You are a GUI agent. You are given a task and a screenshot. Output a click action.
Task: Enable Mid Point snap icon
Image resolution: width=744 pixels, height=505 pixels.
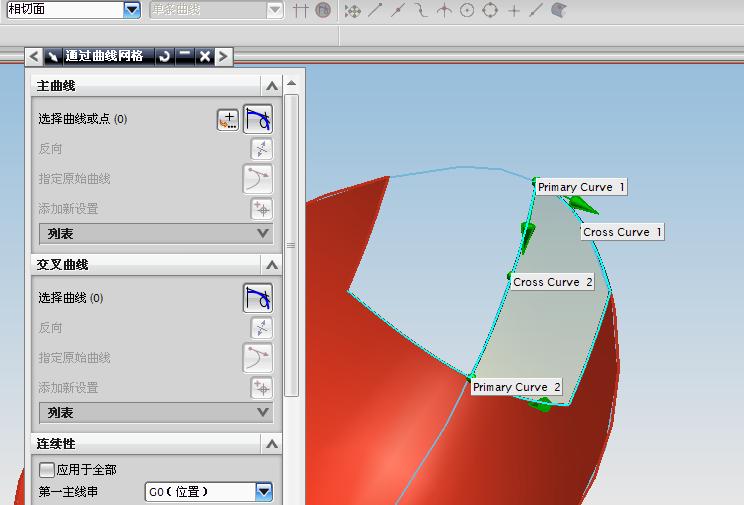[x=398, y=10]
